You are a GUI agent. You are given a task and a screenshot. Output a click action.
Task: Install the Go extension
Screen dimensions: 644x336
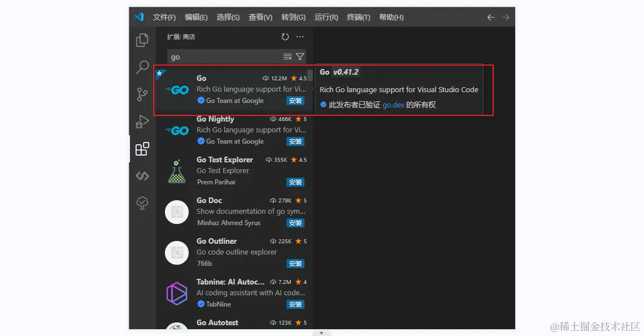click(295, 101)
